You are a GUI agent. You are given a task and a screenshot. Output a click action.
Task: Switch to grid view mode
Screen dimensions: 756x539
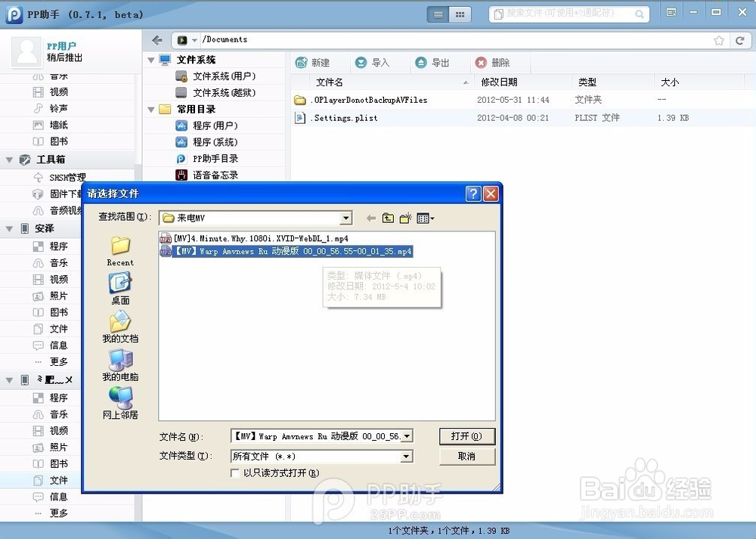(458, 14)
